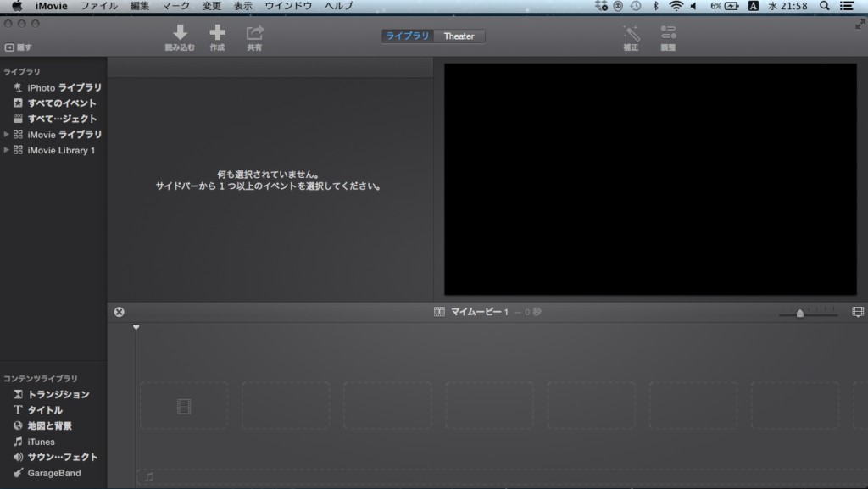The width and height of the screenshot is (868, 489).
Task: Open the 編集 menu
Action: (x=140, y=6)
